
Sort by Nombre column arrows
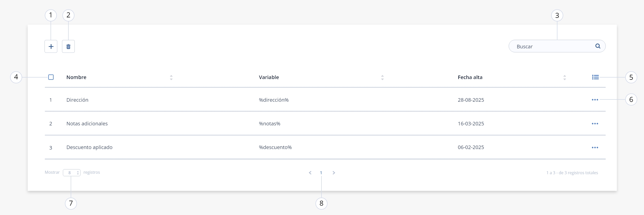171,78
